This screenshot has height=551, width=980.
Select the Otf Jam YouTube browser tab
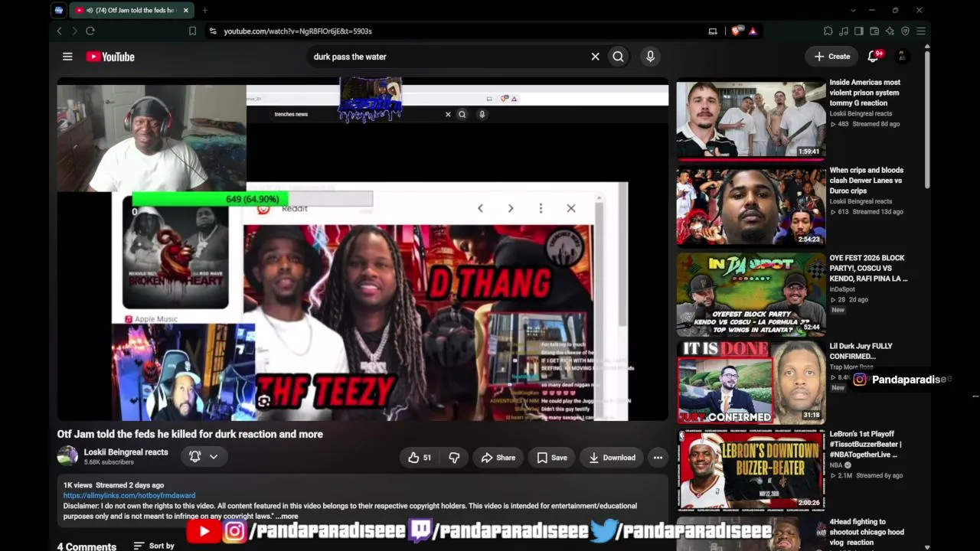pyautogui.click(x=132, y=11)
